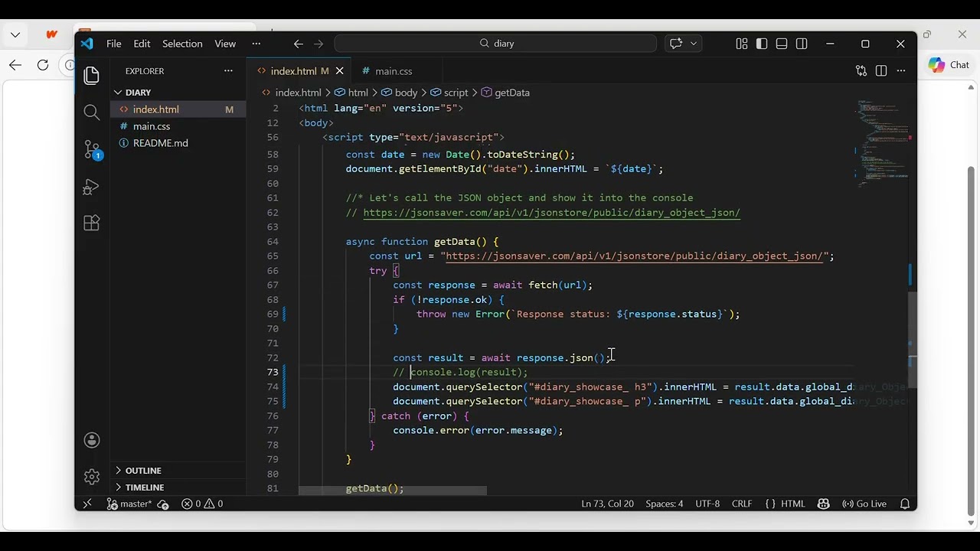
Task: Open the jsonsaver URL in the line 62 comment
Action: (x=551, y=213)
